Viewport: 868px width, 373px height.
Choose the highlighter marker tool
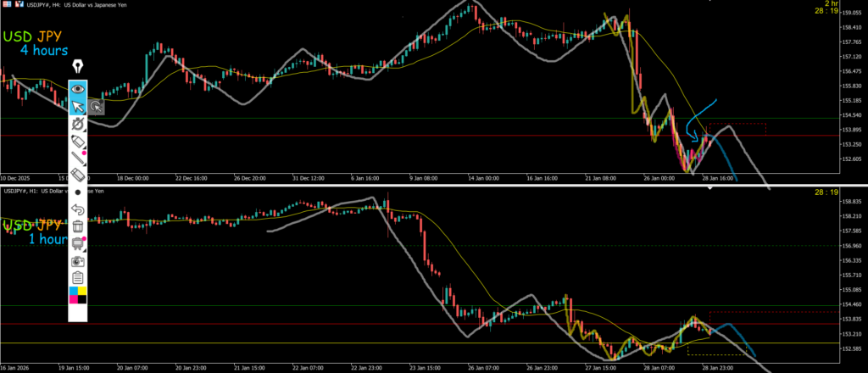click(78, 141)
